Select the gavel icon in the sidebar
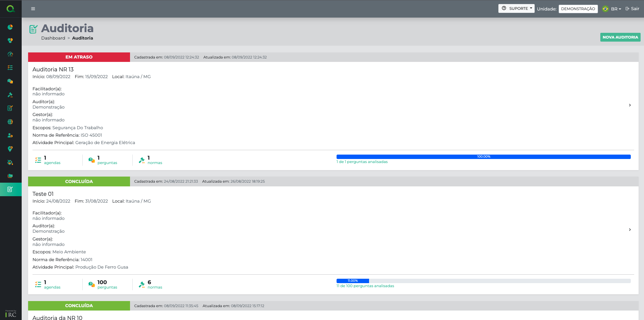The image size is (644, 320). (x=10, y=95)
